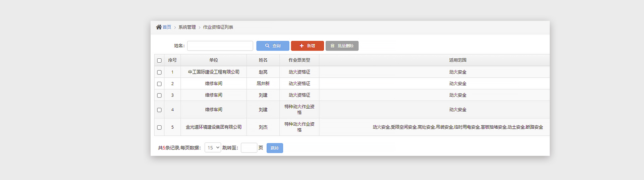Open the page size dropdown showing 15

(213, 148)
